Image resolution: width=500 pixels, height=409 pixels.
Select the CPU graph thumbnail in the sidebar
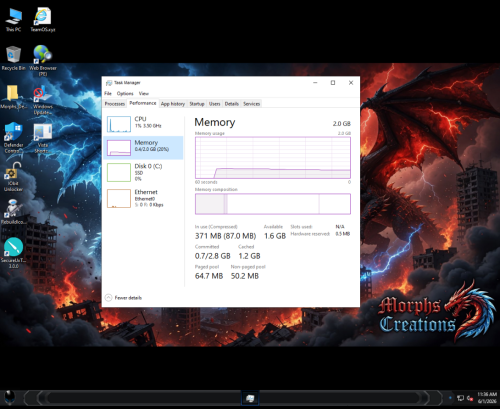119,124
